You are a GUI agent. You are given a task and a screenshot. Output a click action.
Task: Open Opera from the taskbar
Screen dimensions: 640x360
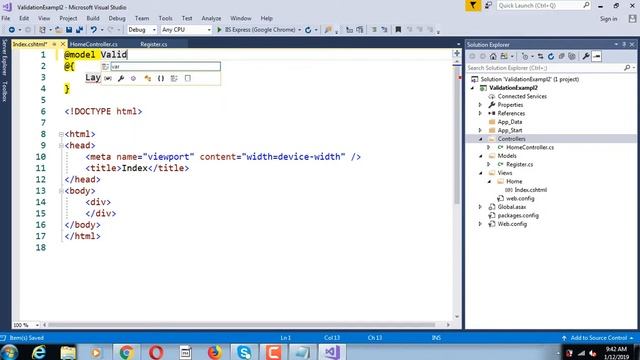pos(156,352)
